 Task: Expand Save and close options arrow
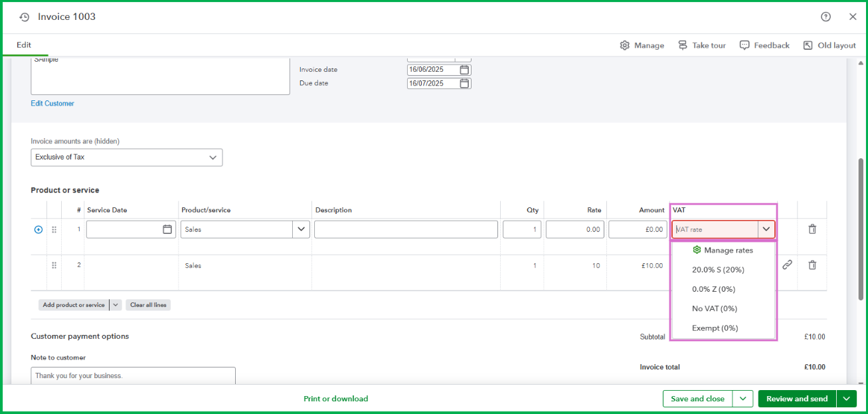pos(742,399)
